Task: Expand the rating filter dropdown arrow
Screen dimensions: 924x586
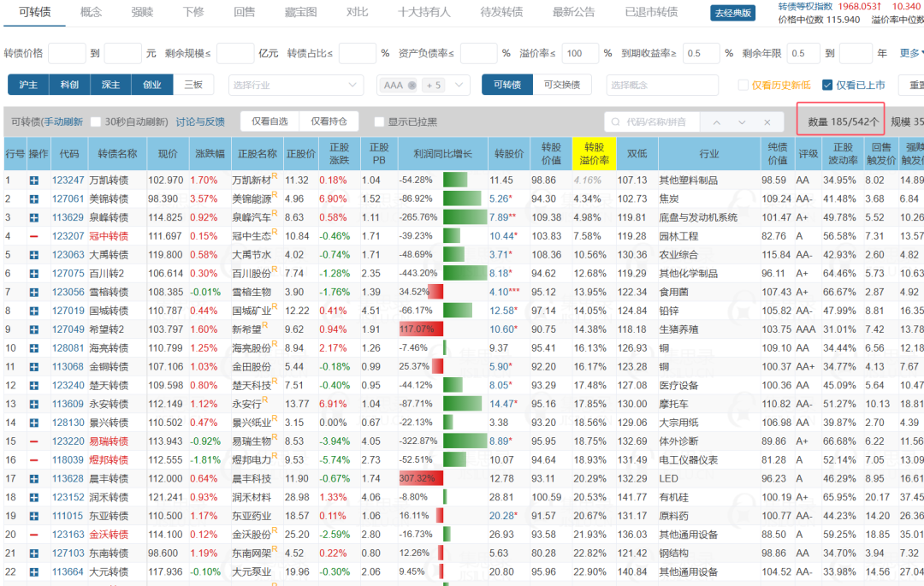Action: point(459,86)
